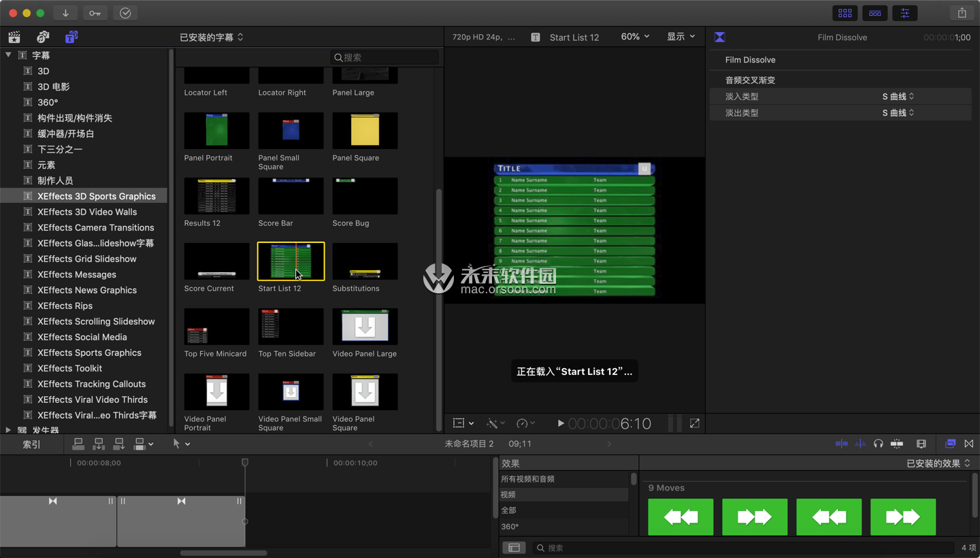This screenshot has width=980, height=558.
Task: Click the effects browser filter layout icon
Action: click(514, 548)
